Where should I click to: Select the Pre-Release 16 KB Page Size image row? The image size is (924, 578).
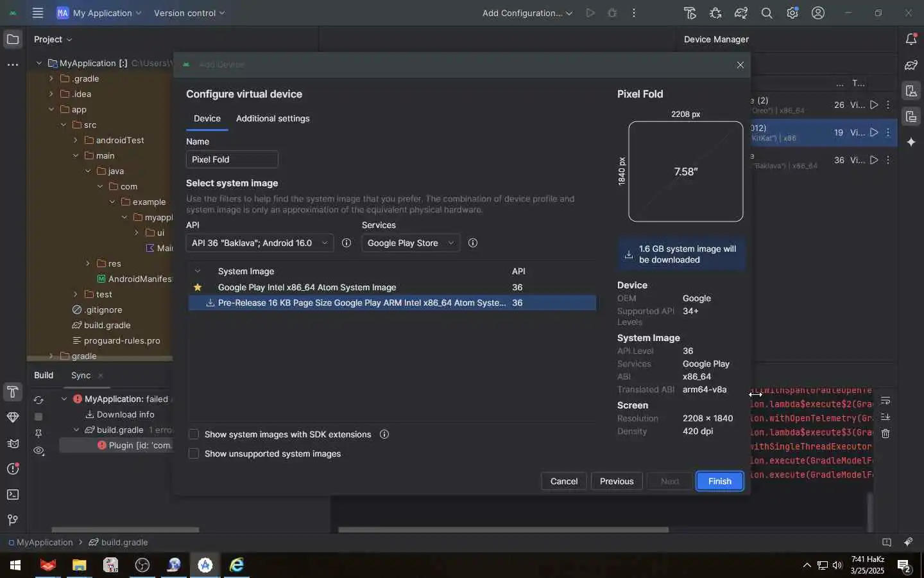[x=392, y=302]
